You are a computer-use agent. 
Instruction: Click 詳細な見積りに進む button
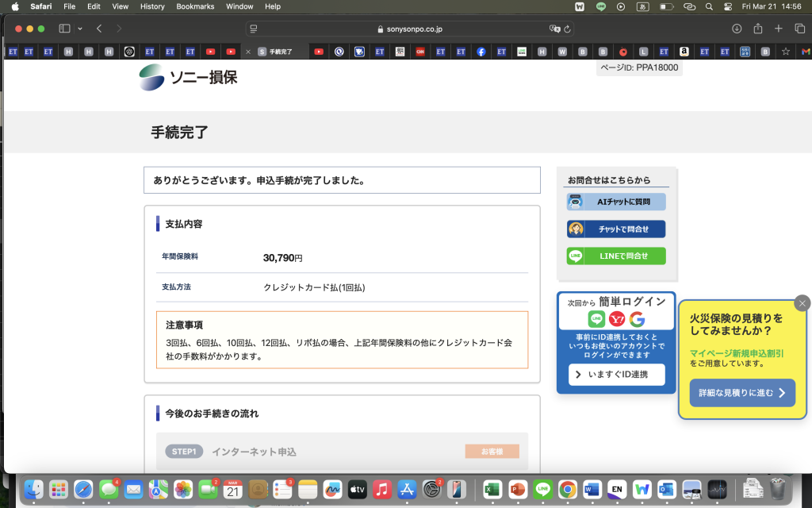pyautogui.click(x=742, y=393)
